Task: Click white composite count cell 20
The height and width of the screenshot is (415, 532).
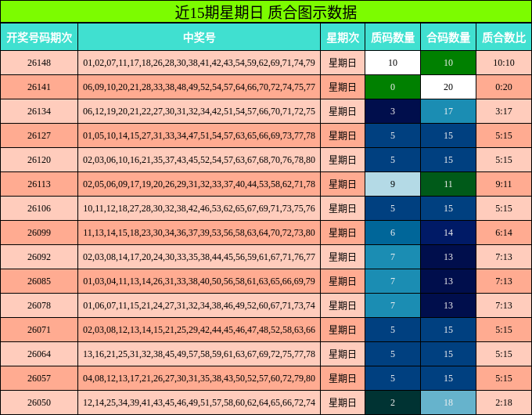Action: (448, 87)
